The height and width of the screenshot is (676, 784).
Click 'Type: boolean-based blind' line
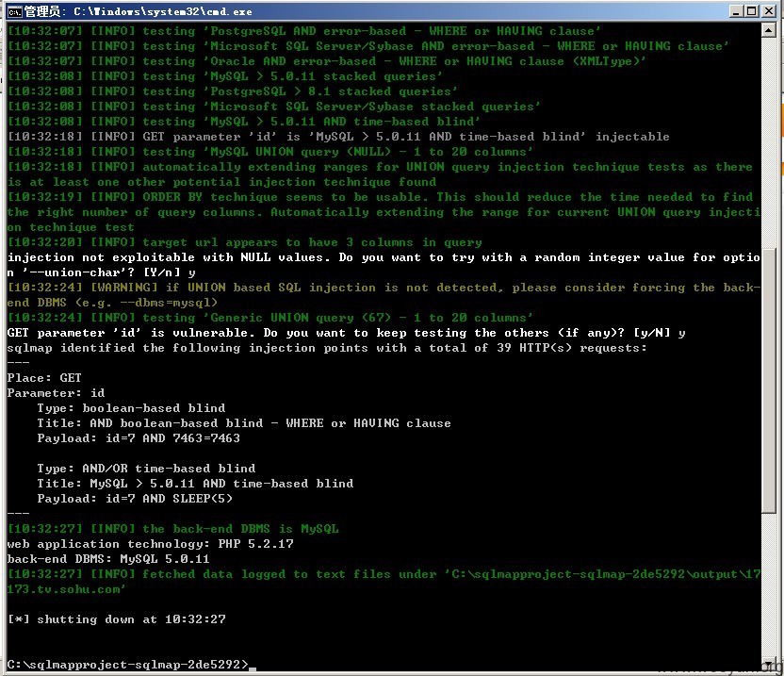(131, 408)
